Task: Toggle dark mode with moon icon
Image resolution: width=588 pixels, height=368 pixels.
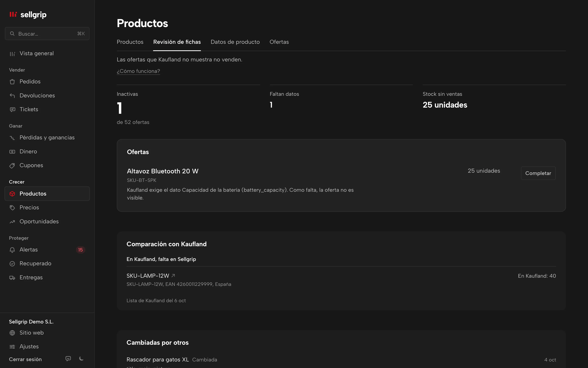Action: (81, 359)
